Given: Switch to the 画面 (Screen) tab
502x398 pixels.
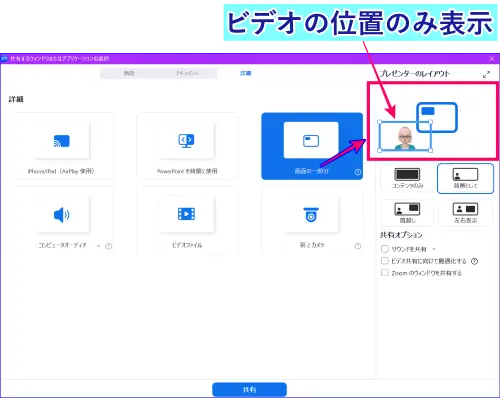Looking at the screenshot, I should click(x=129, y=73).
